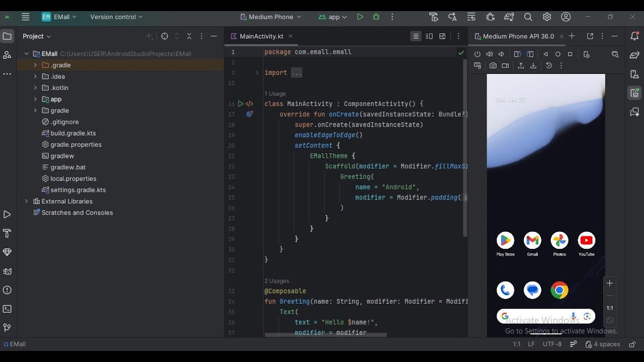Select opened file in Project tree (crosshair)

pyautogui.click(x=165, y=36)
